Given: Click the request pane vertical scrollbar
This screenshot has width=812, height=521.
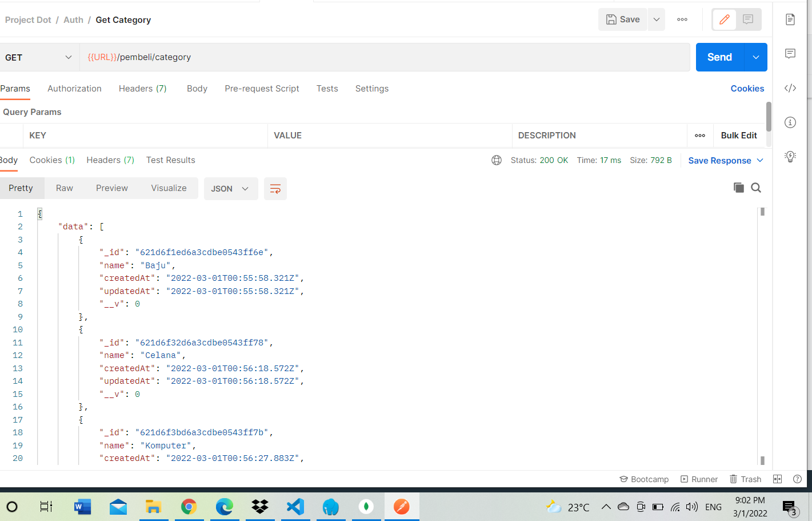Looking at the screenshot, I should pos(769,117).
